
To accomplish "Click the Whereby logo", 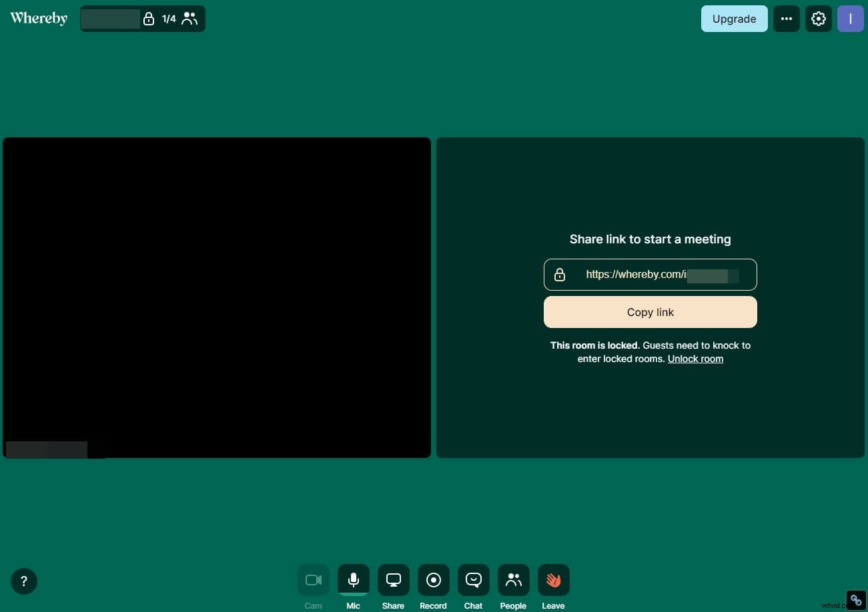I will [x=38, y=18].
